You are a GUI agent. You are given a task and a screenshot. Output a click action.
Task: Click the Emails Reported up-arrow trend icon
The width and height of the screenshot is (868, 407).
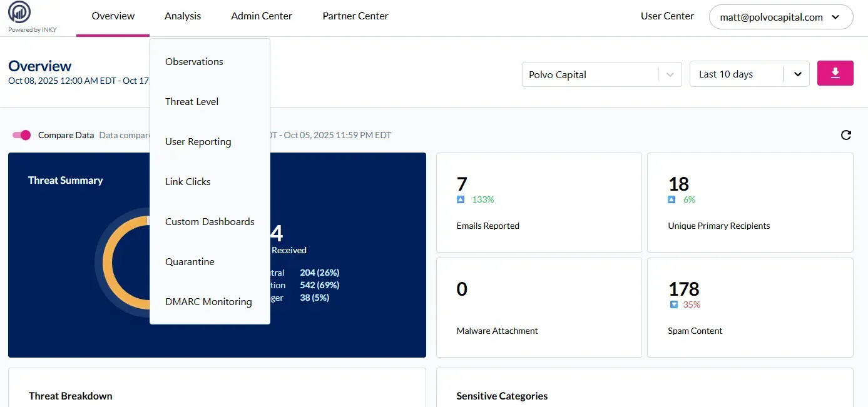click(461, 200)
